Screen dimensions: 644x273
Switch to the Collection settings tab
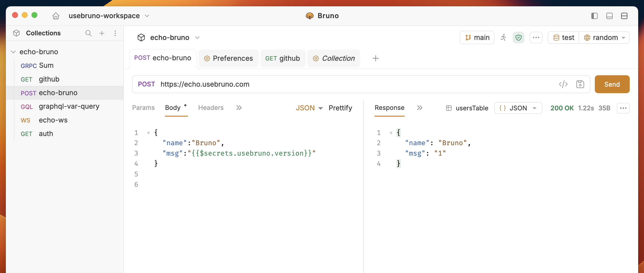click(334, 58)
